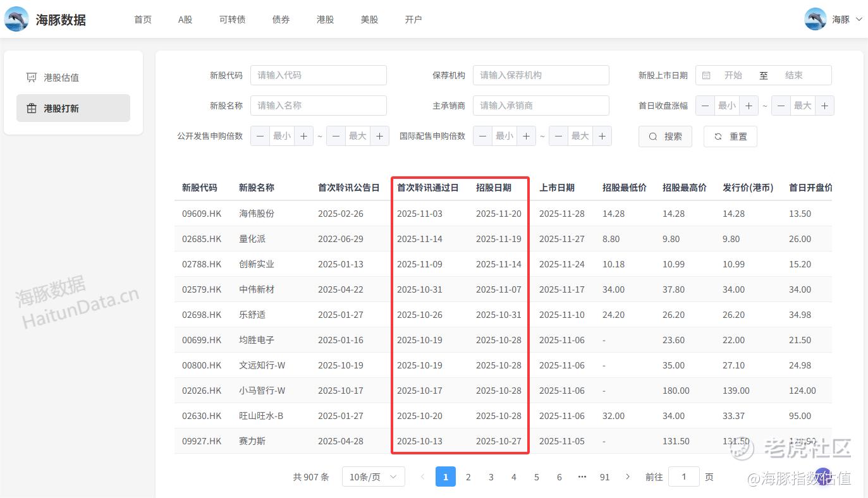The height and width of the screenshot is (498, 868).
Task: Jump to page 6
Action: pyautogui.click(x=559, y=477)
